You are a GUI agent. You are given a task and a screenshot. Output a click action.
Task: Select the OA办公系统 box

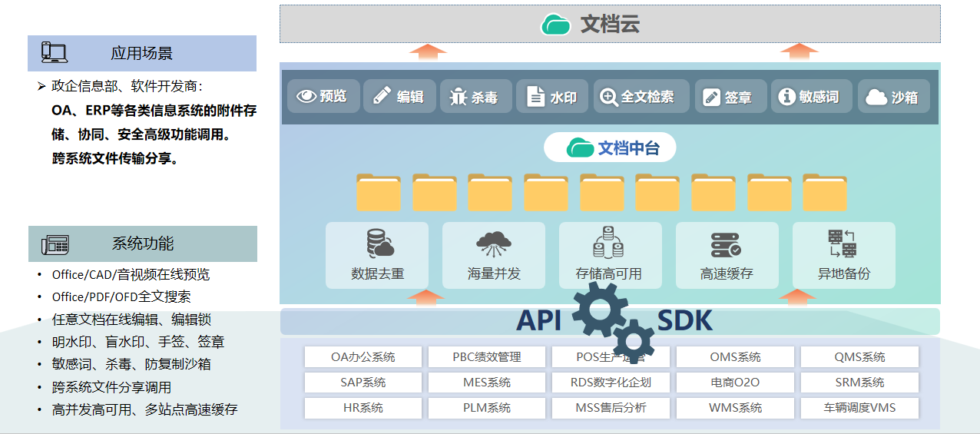[363, 357]
